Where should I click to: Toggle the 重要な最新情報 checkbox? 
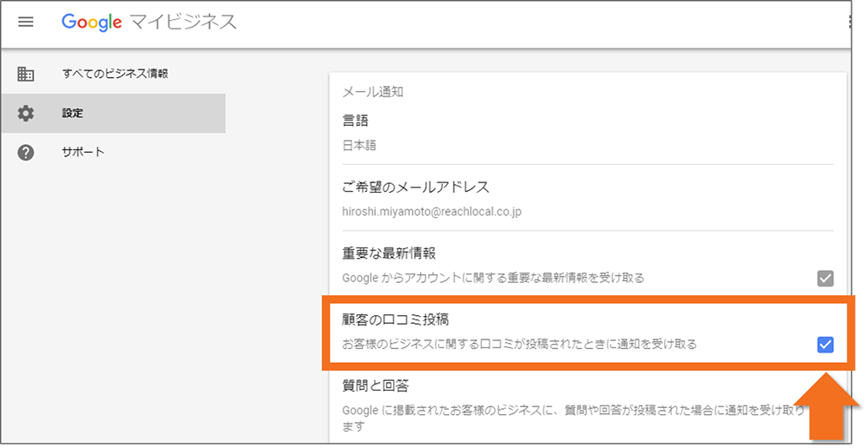[x=825, y=278]
